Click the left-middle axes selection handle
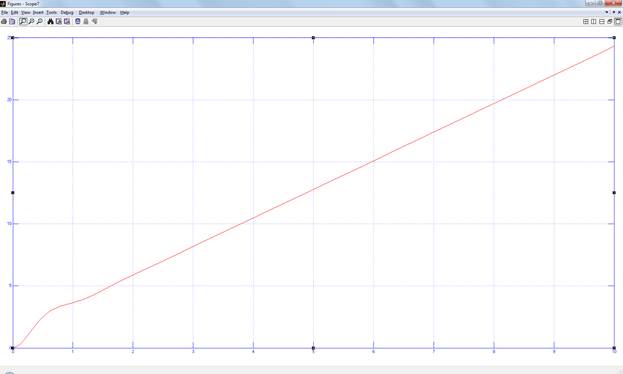 point(13,193)
